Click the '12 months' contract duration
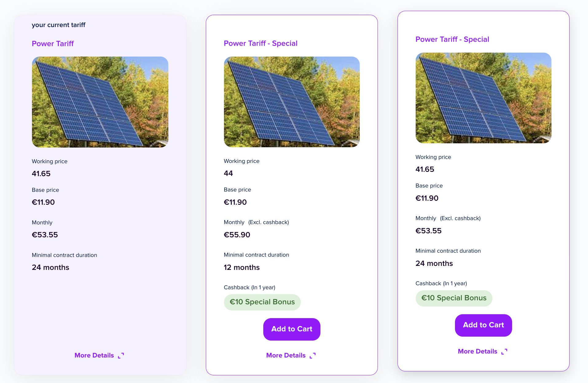Image resolution: width=588 pixels, height=383 pixels. point(241,267)
